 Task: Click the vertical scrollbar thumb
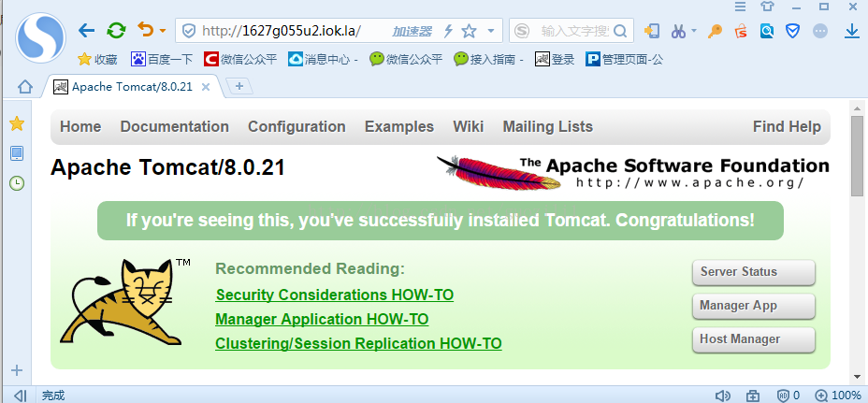tap(857, 155)
